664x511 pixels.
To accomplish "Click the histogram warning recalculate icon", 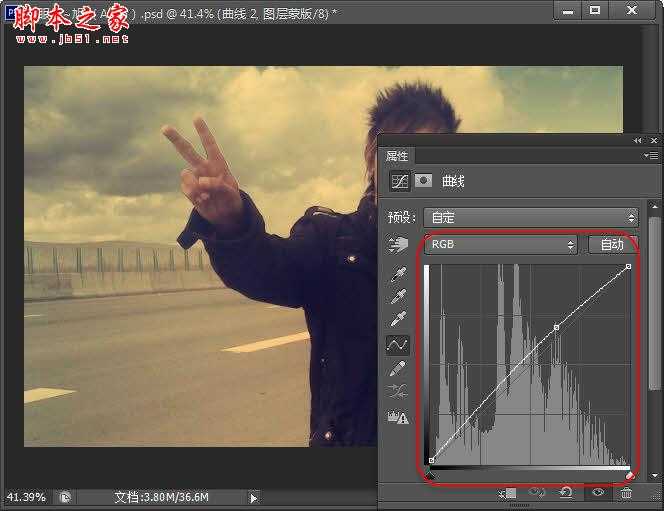I will click(x=398, y=417).
